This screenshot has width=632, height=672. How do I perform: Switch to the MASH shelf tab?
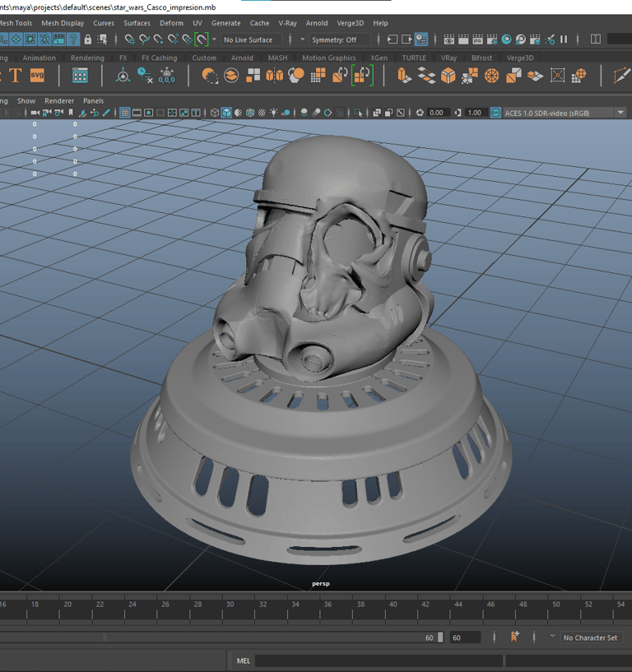[x=277, y=58]
